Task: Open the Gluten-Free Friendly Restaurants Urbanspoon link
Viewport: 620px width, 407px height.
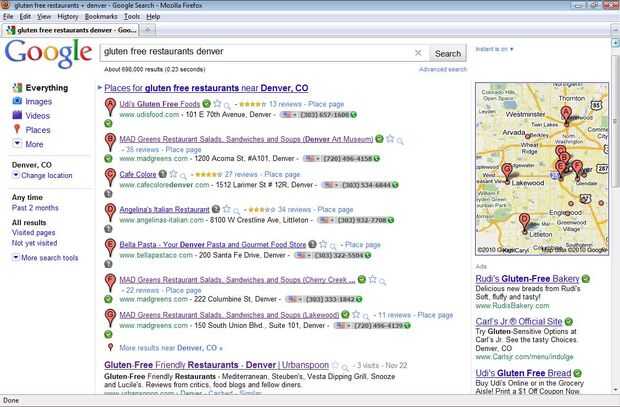Action: 216,365
